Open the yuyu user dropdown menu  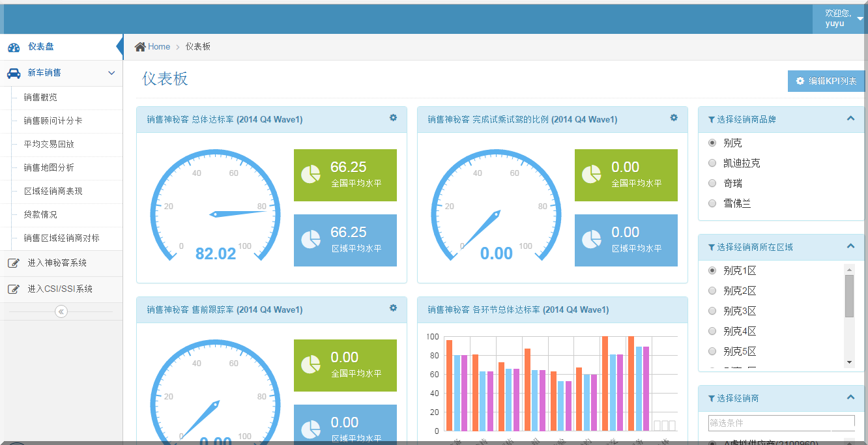(840, 18)
